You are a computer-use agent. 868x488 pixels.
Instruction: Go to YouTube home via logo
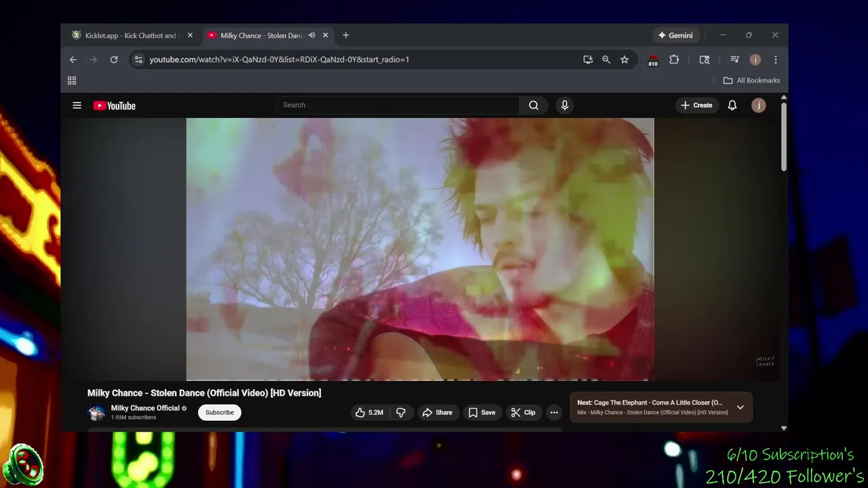(115, 106)
